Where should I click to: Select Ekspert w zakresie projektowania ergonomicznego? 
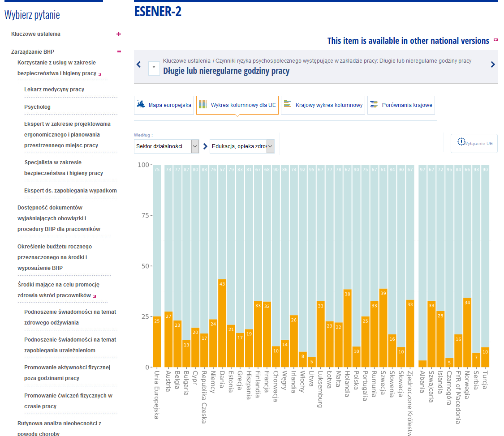[x=67, y=135]
